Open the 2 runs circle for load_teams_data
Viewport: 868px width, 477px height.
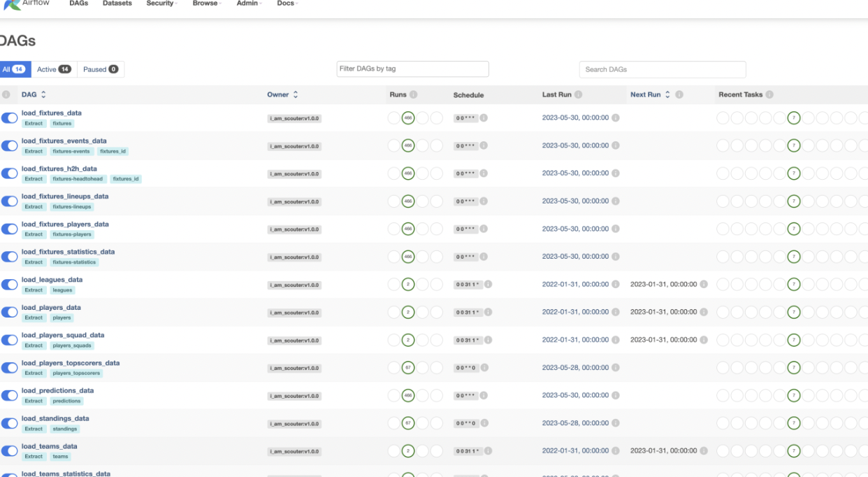pos(408,451)
